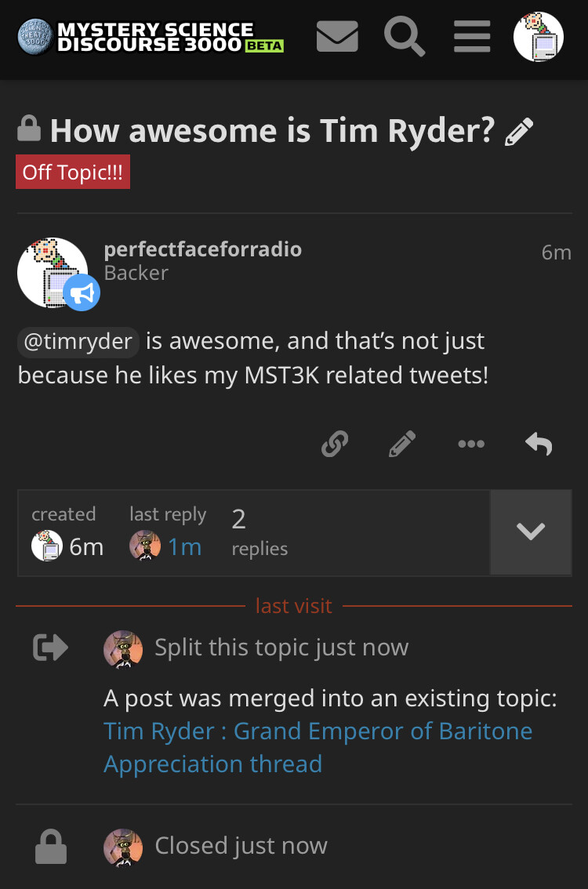This screenshot has width=588, height=889.
Task: Click the avatar beside Split this topic
Action: [123, 649]
